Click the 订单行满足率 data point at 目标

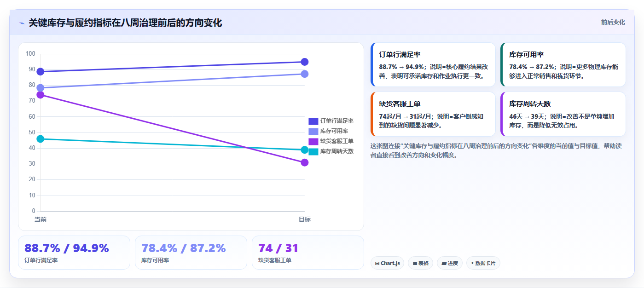pos(305,62)
